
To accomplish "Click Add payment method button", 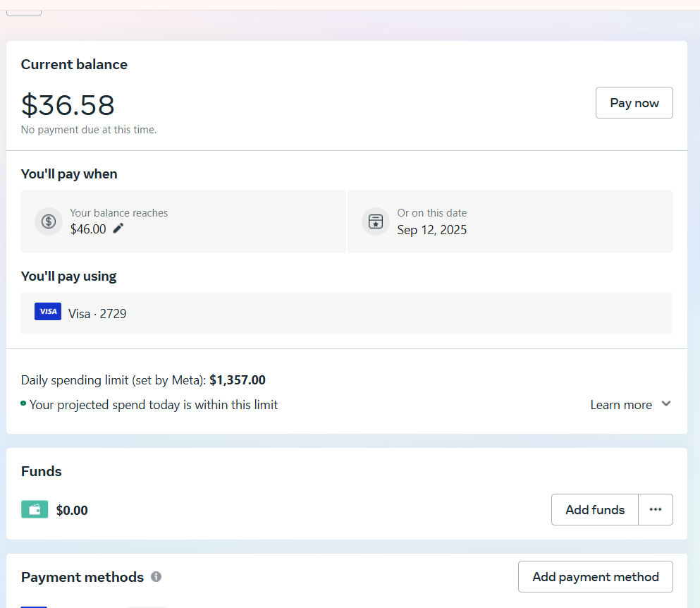I will (595, 577).
